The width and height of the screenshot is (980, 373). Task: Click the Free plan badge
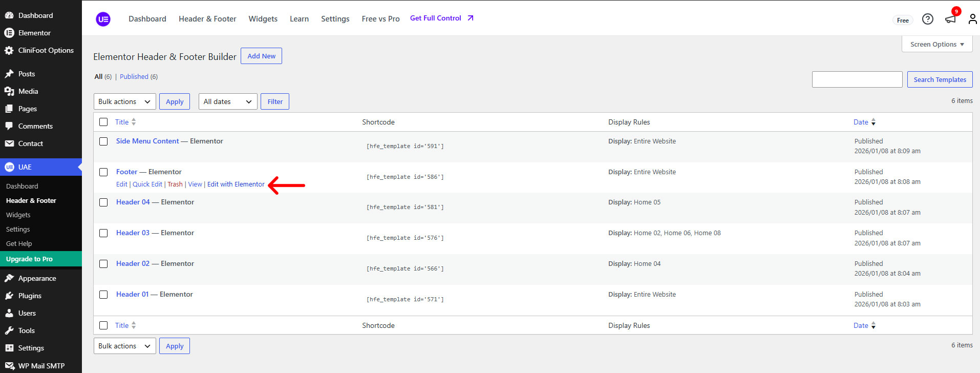903,20
